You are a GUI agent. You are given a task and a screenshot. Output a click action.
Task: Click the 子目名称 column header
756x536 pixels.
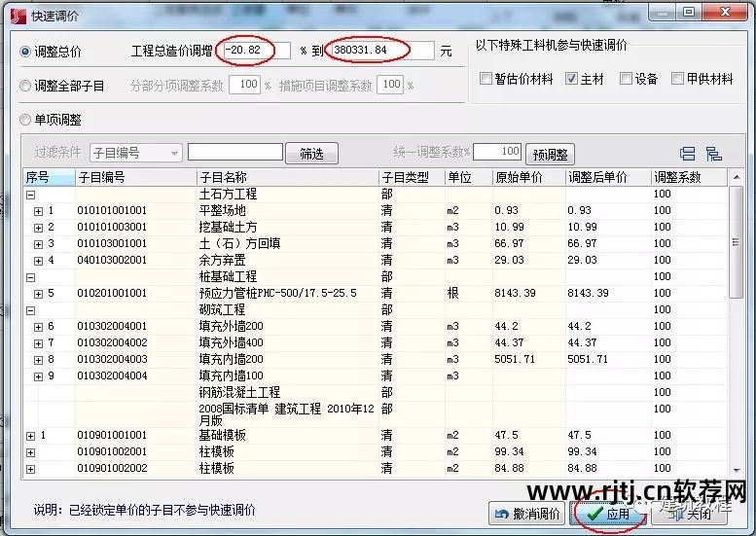288,177
